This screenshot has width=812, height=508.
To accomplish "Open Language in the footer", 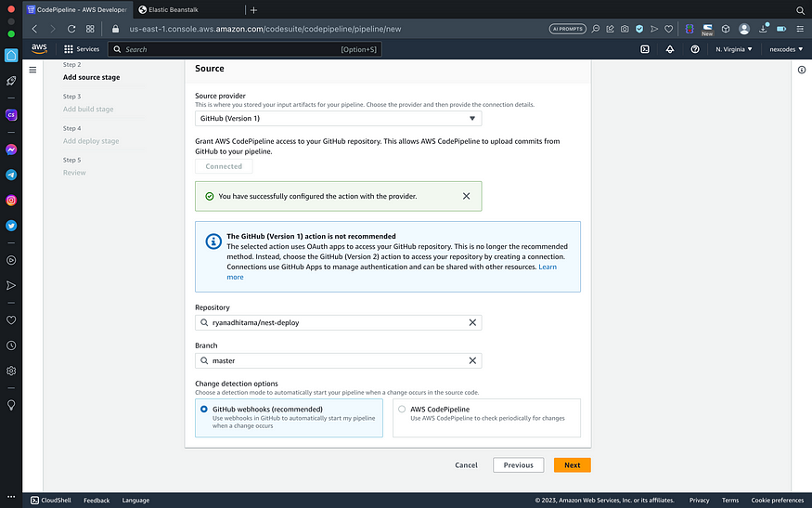I will (x=135, y=501).
